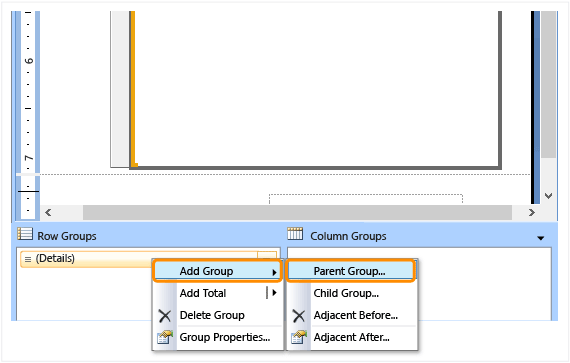The image size is (570, 363).
Task: Open the Add Total submenu
Action: (217, 293)
